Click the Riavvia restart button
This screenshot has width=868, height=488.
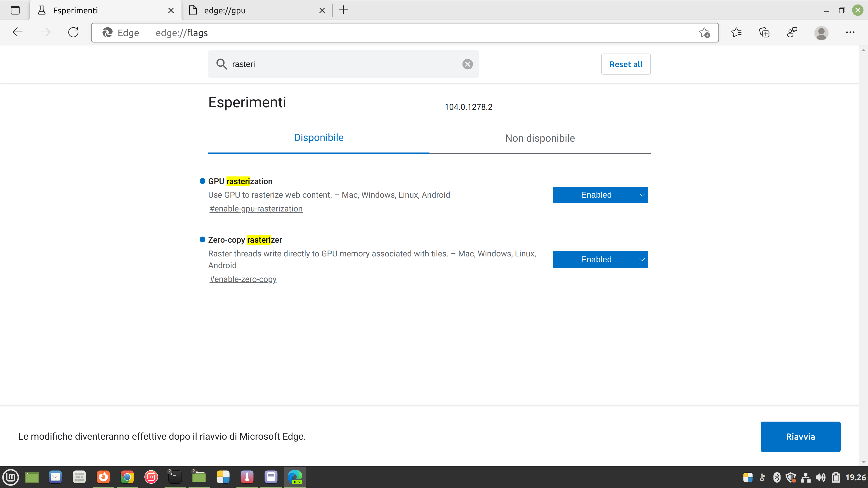[x=800, y=436]
